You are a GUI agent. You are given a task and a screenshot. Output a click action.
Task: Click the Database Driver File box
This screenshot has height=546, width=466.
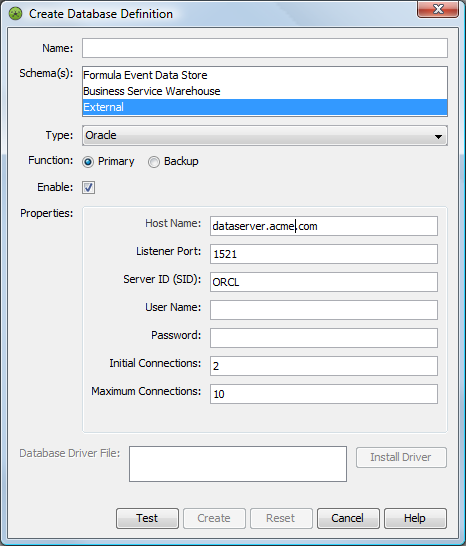238,464
